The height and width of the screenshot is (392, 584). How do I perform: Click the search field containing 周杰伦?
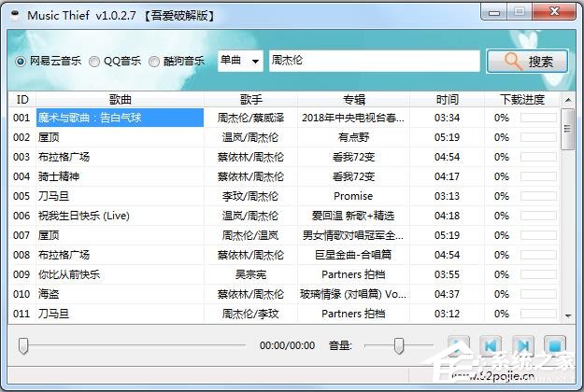pyautogui.click(x=375, y=61)
